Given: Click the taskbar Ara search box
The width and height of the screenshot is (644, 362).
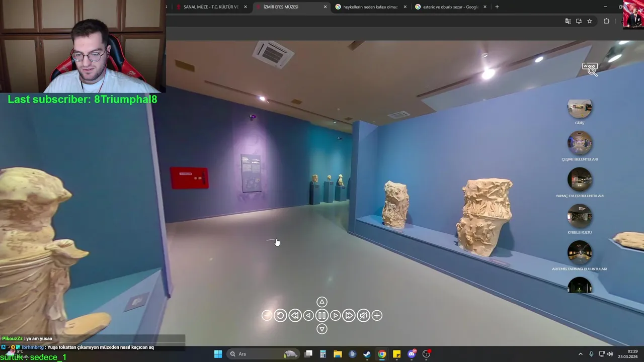Looking at the screenshot, I should pos(263,354).
